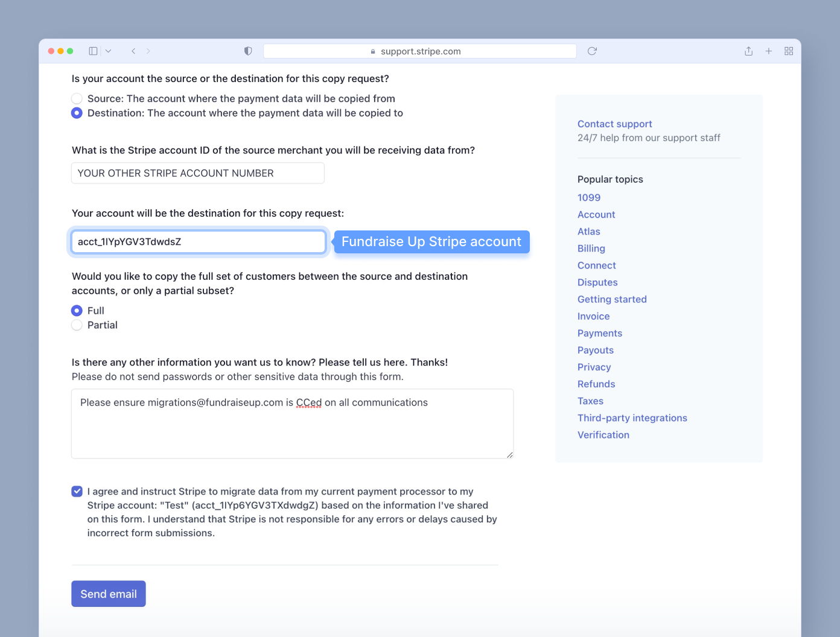This screenshot has width=840, height=637.
Task: Select the Partial copy option
Action: click(x=77, y=325)
